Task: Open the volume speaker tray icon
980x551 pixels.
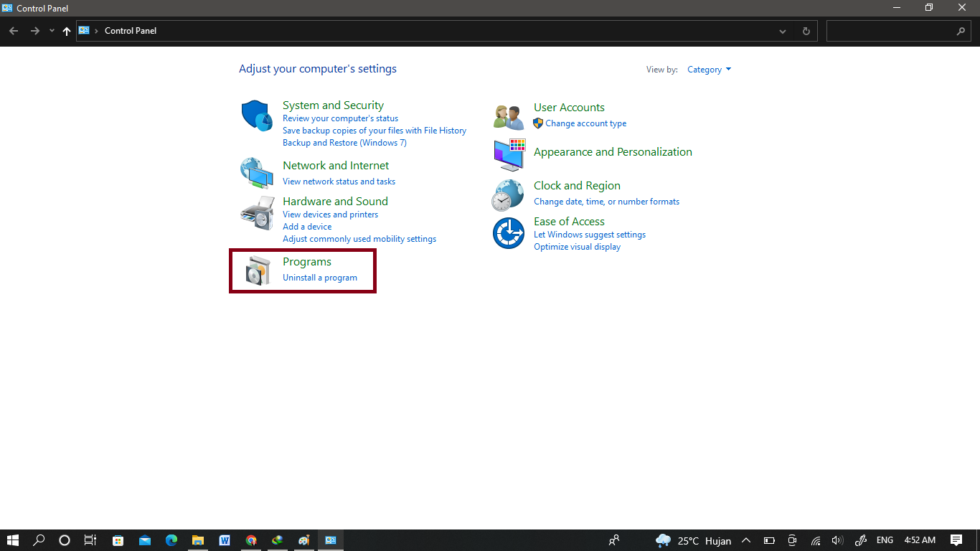Action: [837, 540]
